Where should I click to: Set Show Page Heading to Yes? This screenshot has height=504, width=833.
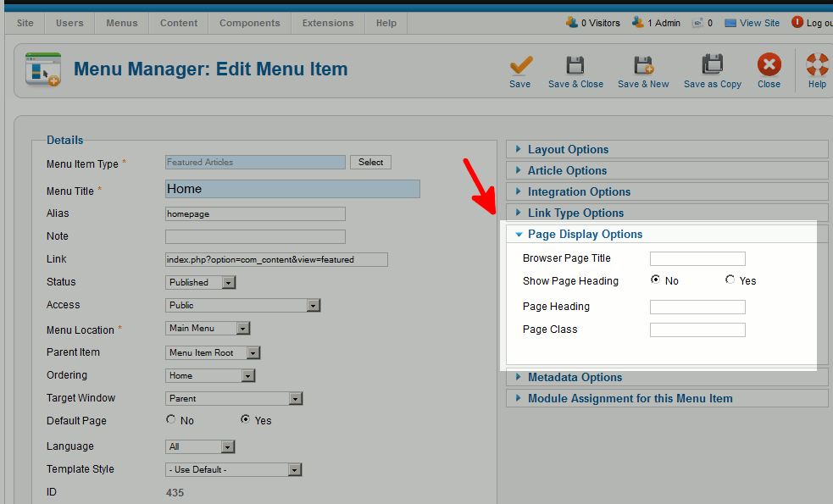click(730, 280)
